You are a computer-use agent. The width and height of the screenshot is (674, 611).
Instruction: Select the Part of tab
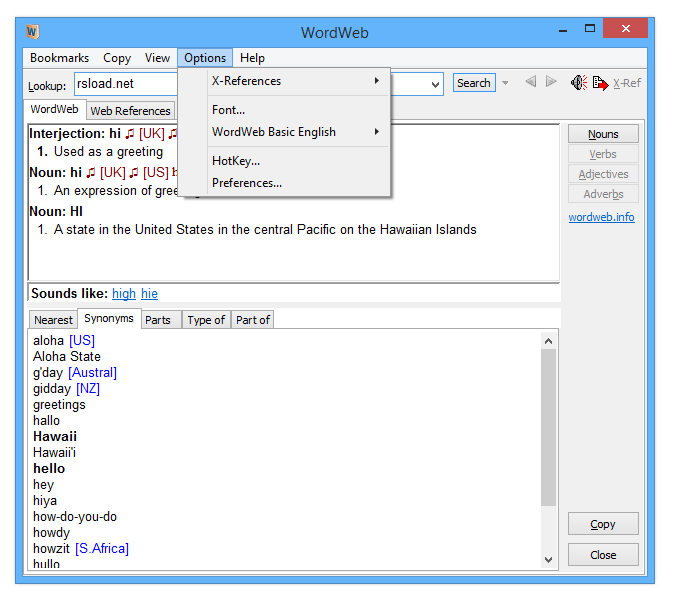click(x=253, y=320)
